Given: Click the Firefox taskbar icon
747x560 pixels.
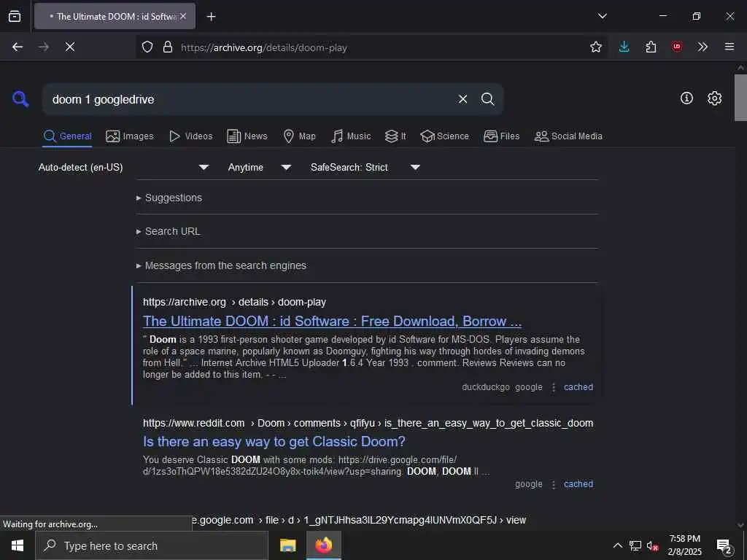Looking at the screenshot, I should point(323,545).
